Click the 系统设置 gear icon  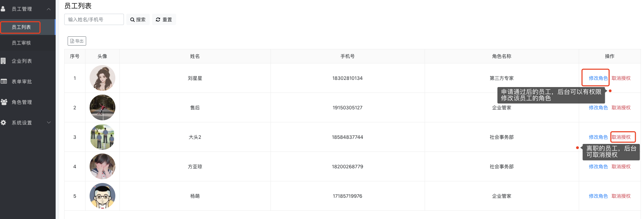point(3,122)
